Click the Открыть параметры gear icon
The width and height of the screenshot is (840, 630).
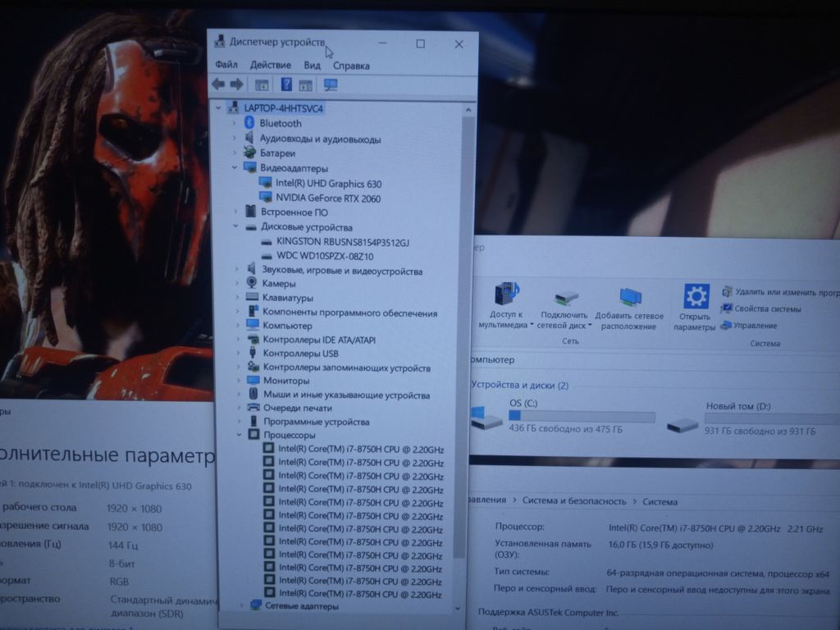[x=696, y=297]
